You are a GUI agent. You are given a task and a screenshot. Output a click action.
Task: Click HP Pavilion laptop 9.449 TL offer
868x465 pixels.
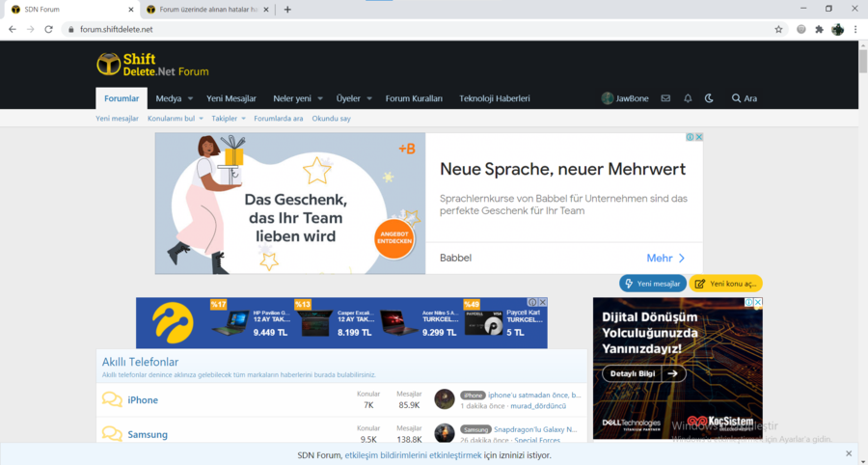252,323
